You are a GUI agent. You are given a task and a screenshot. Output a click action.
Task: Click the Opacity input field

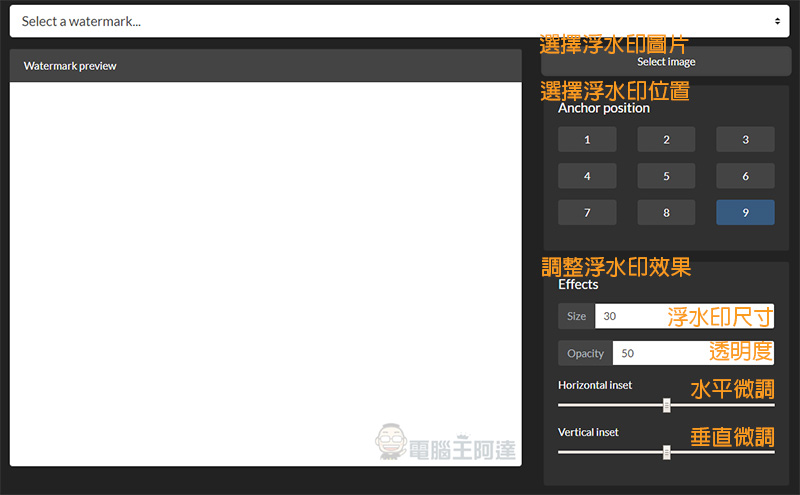[693, 353]
